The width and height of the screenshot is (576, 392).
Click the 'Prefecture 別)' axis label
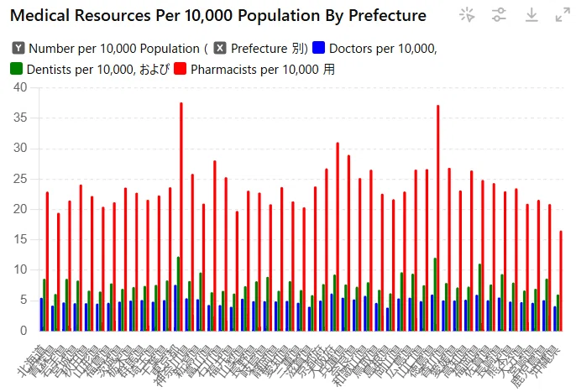tap(270, 49)
